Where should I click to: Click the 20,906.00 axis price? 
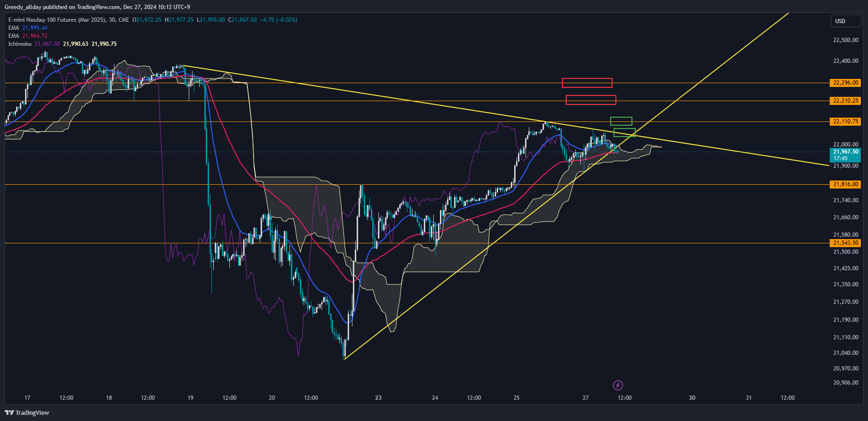845,383
